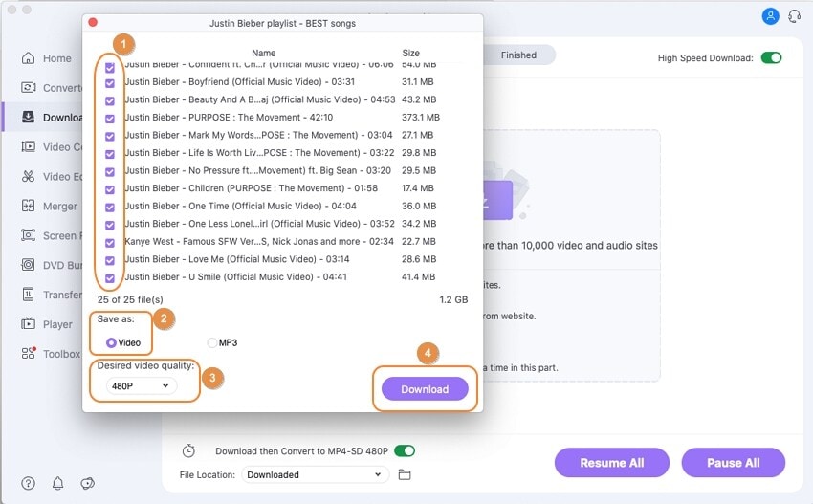The image size is (813, 504).
Task: Select the MP3 save-as radio button
Action: [211, 342]
